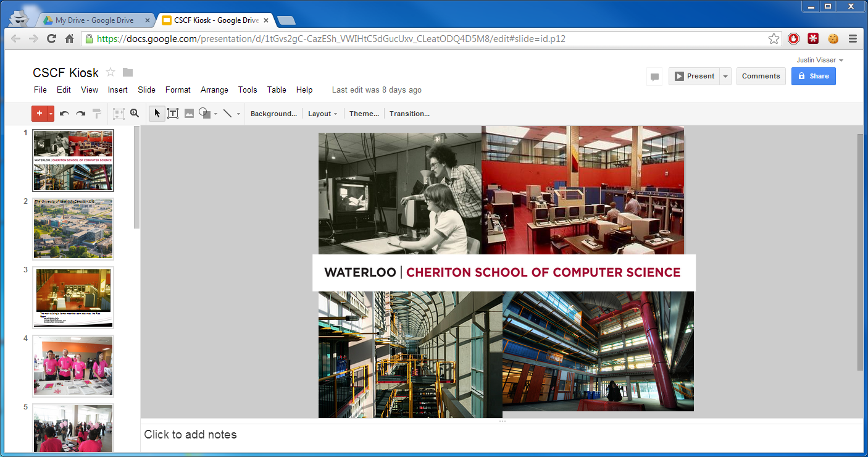Choose the Select arrow cursor tool

pos(157,114)
